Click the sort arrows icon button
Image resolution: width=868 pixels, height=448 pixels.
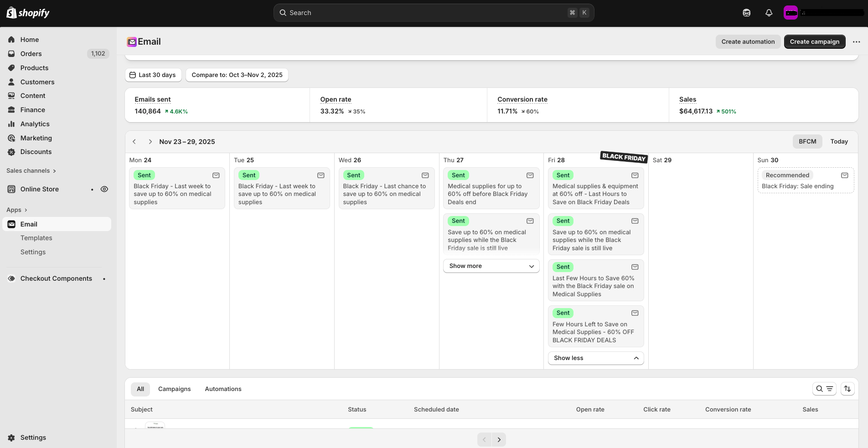(x=847, y=389)
